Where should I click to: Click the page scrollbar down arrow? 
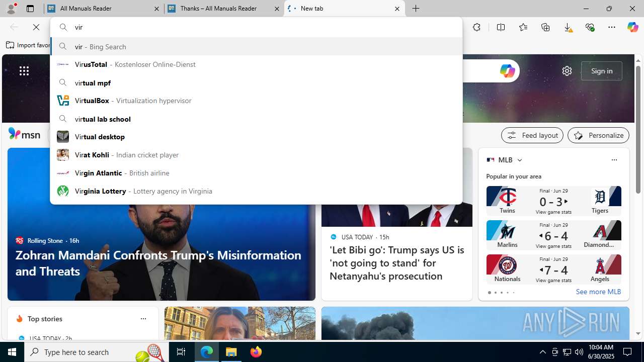coord(638,333)
